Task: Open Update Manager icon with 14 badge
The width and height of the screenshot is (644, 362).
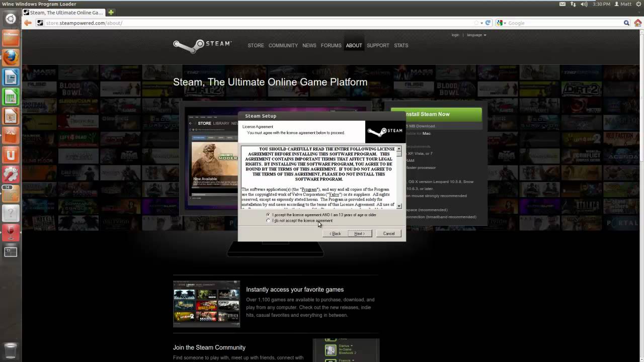Action: 11,194
